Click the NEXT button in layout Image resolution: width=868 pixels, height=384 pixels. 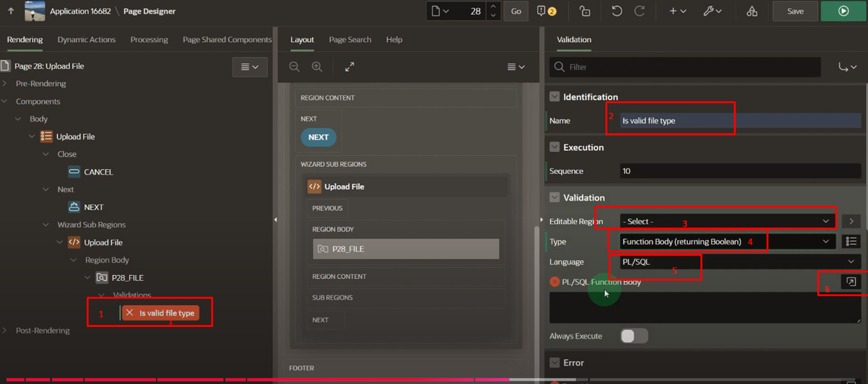click(x=318, y=137)
